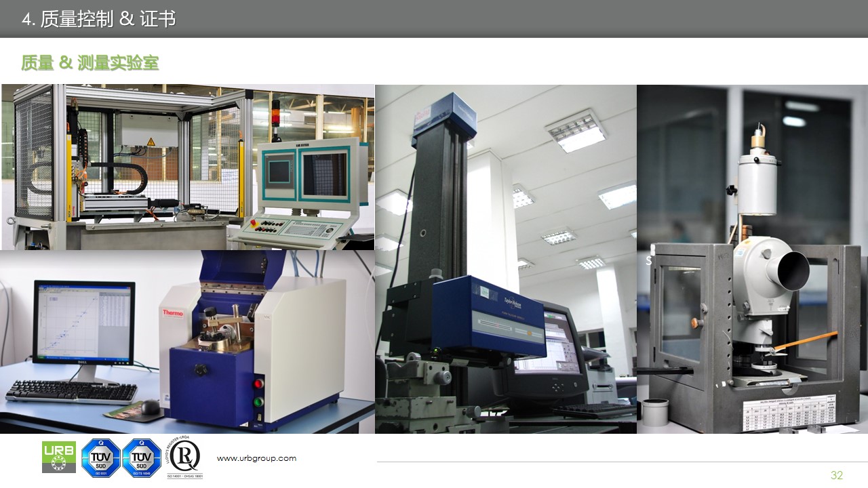Click the slide number 32
Image resolution: width=868 pixels, height=488 pixels.
pos(837,475)
